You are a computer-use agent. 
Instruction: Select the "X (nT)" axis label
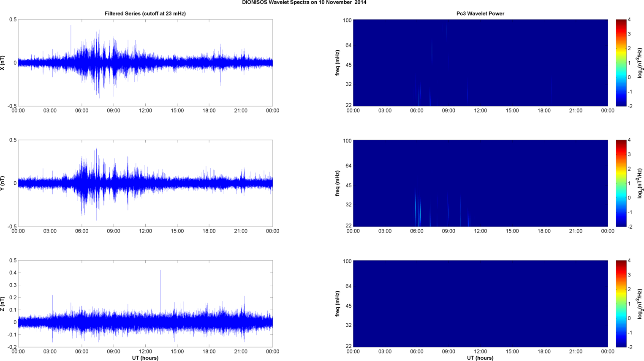(x=3, y=63)
